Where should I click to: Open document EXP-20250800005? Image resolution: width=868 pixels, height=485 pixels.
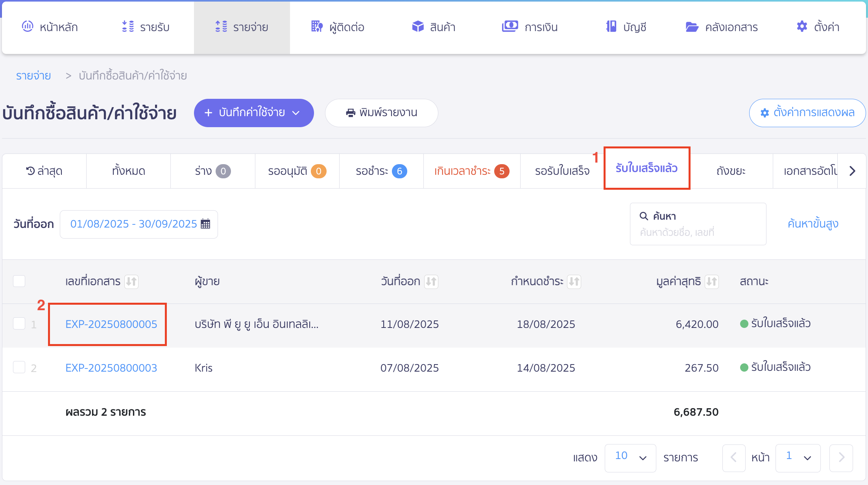[x=111, y=324]
